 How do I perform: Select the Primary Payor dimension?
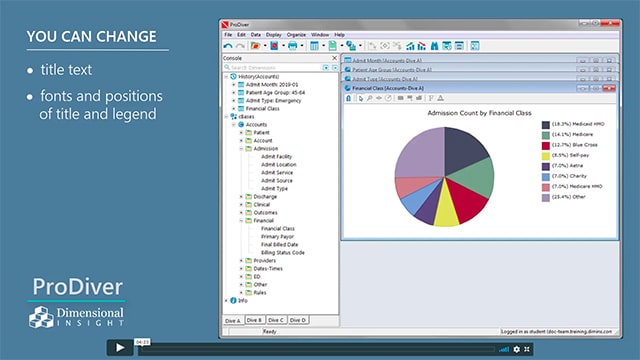tap(277, 237)
